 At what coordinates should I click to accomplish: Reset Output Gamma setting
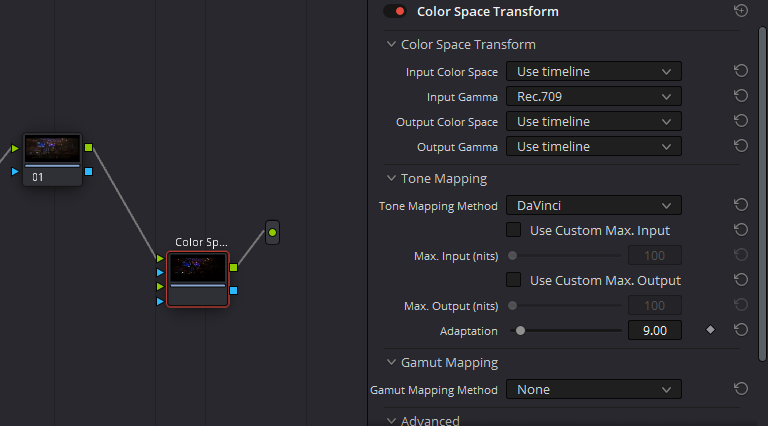[x=741, y=146]
